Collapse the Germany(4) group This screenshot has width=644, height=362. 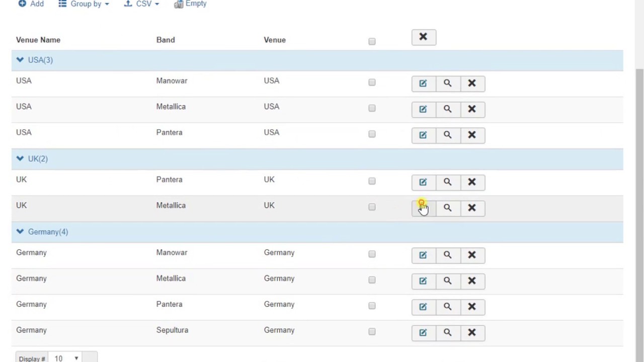pyautogui.click(x=20, y=232)
